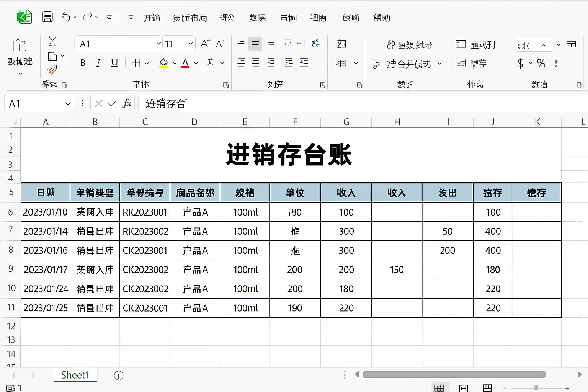Click the Cut scissors icon
588x392 pixels.
coord(52,42)
